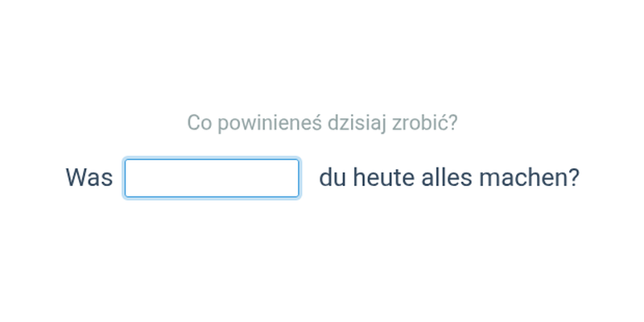Activate the blank between "Was" and "du"
Screen dimensions: 644x322
[212, 178]
